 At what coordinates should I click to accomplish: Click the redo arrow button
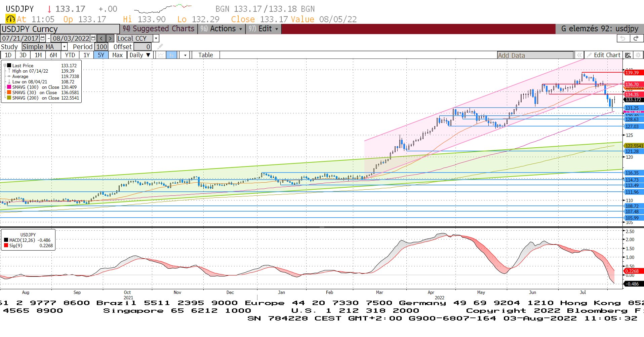tap(636, 38)
